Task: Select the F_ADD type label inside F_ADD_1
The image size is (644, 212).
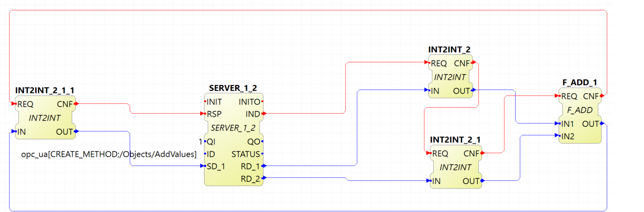Action: click(580, 110)
